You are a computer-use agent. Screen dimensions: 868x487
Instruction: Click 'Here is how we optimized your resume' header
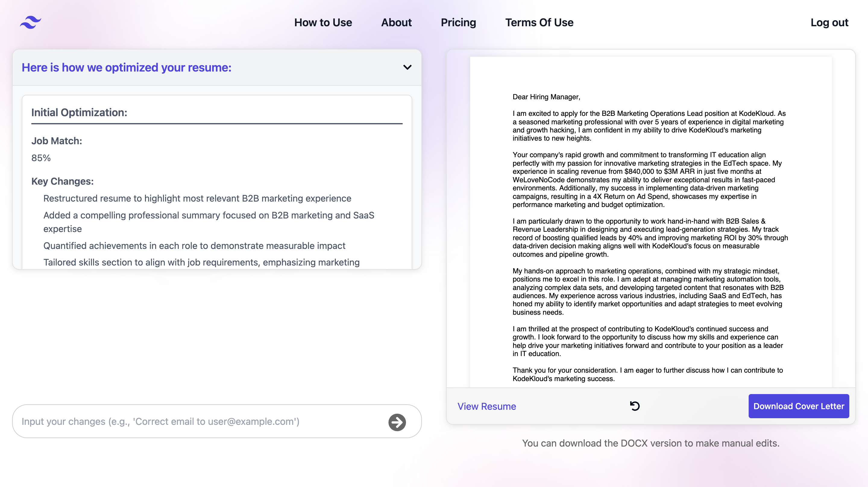[x=126, y=68]
